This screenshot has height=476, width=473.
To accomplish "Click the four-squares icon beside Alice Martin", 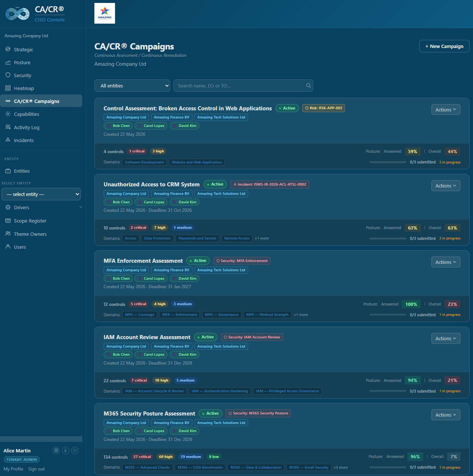I will point(56,450).
